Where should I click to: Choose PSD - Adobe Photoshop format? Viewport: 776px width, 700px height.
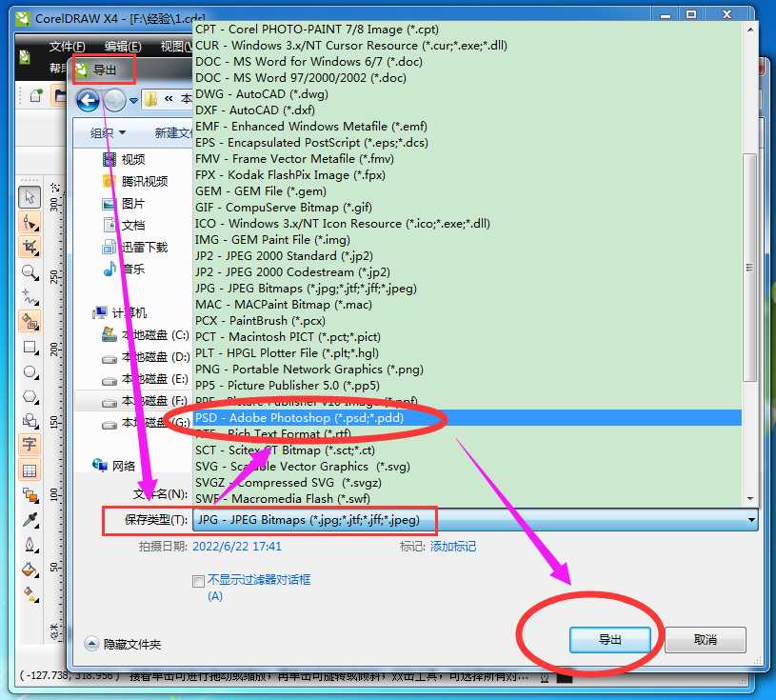click(468, 418)
